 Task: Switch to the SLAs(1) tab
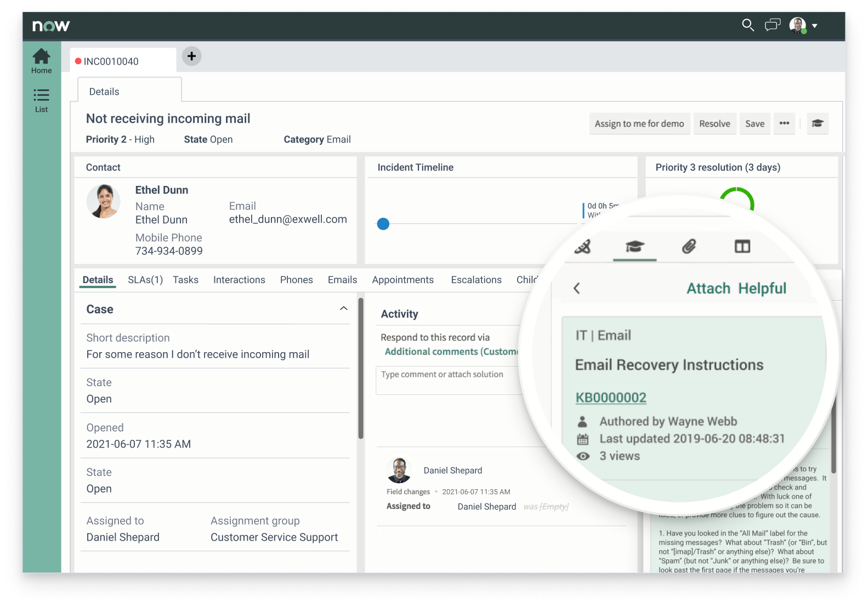click(145, 280)
